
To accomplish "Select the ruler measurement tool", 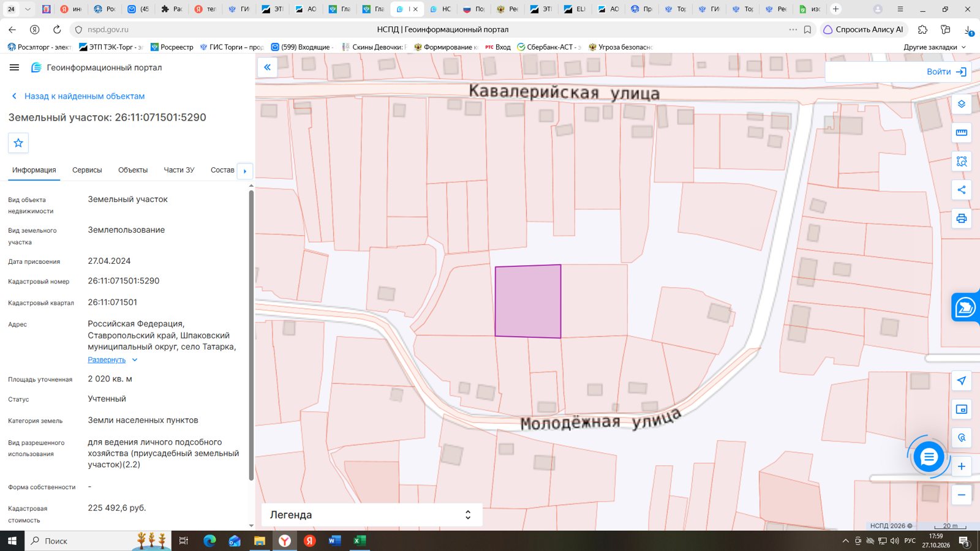I will (962, 132).
